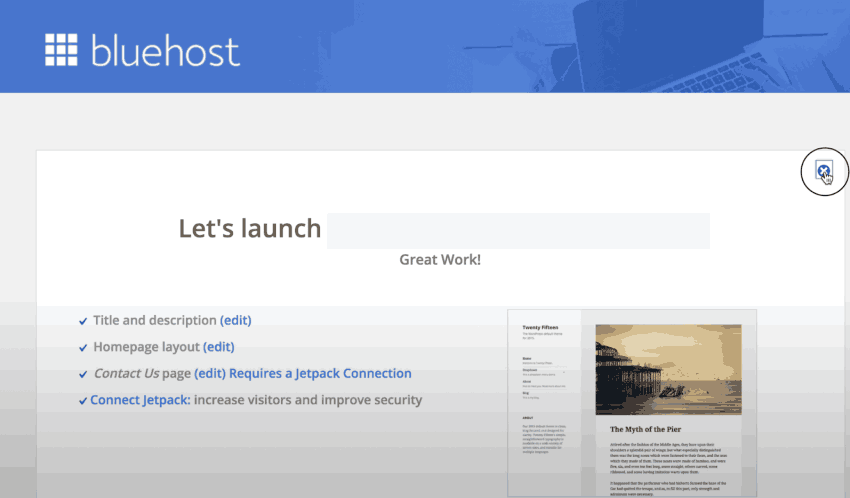Viewport: 850px width, 498px height.
Task: Click the bluehost grid logo icon
Action: click(61, 50)
